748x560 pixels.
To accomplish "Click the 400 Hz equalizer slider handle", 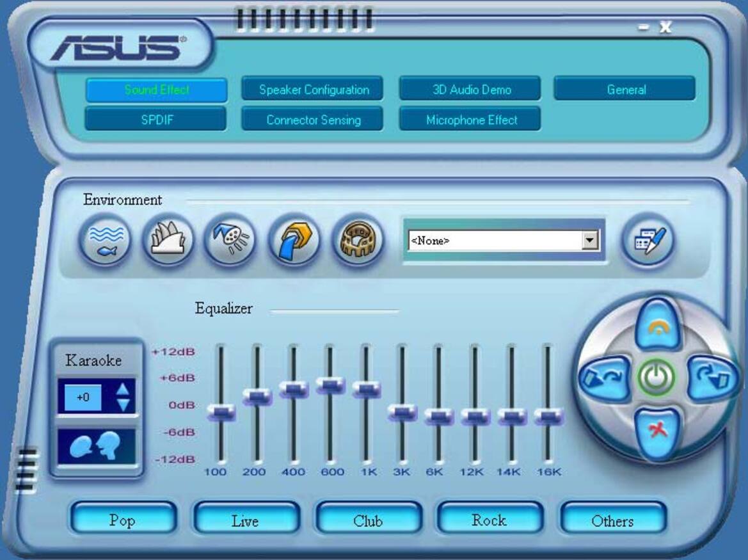I will pos(294,389).
